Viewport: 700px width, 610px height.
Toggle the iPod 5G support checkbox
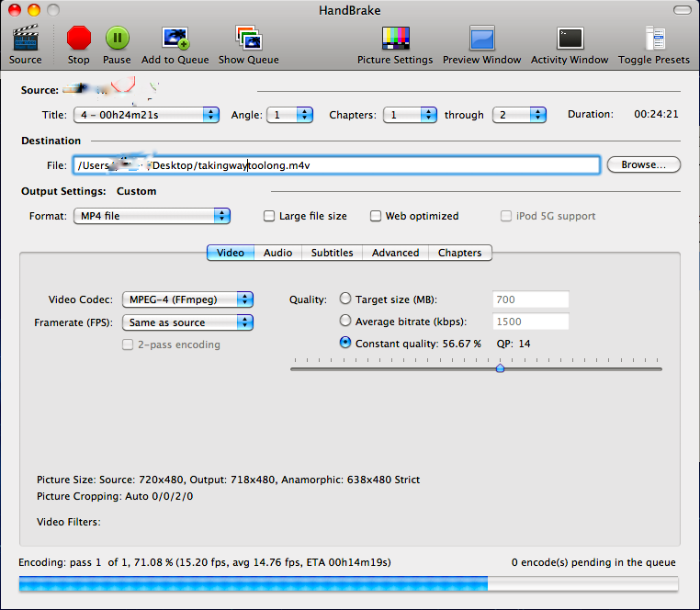tap(506, 216)
